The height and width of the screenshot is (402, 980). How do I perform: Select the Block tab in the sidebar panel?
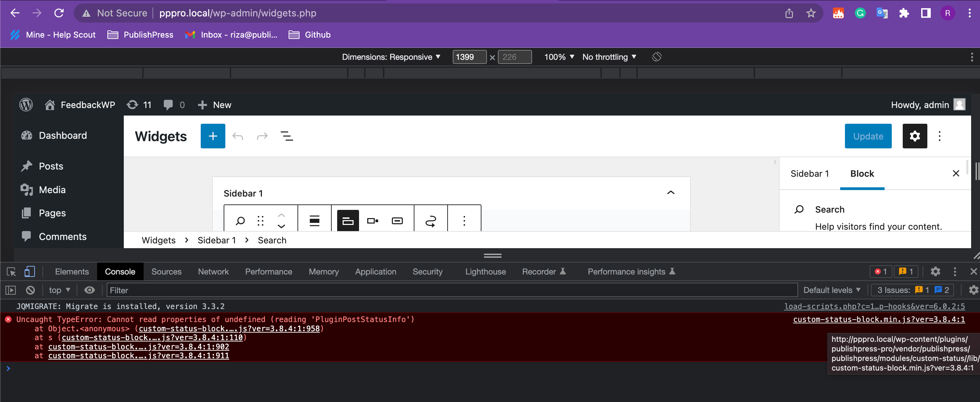pyautogui.click(x=862, y=173)
